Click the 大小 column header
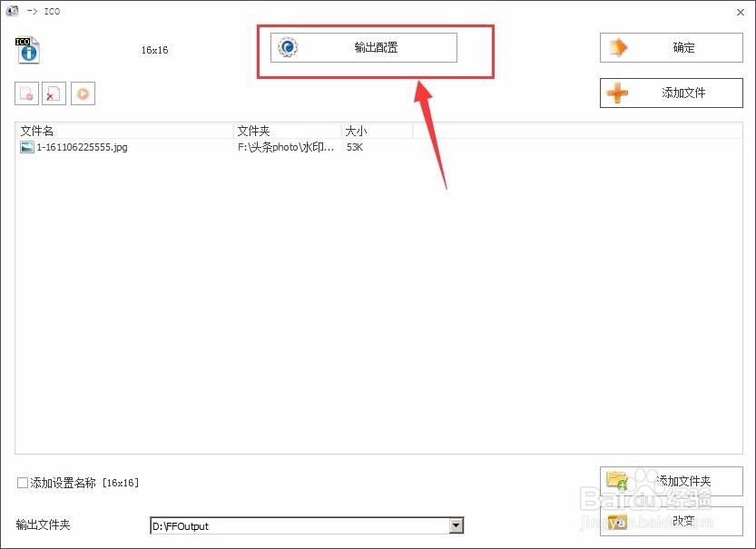The height and width of the screenshot is (549, 756). click(x=377, y=131)
